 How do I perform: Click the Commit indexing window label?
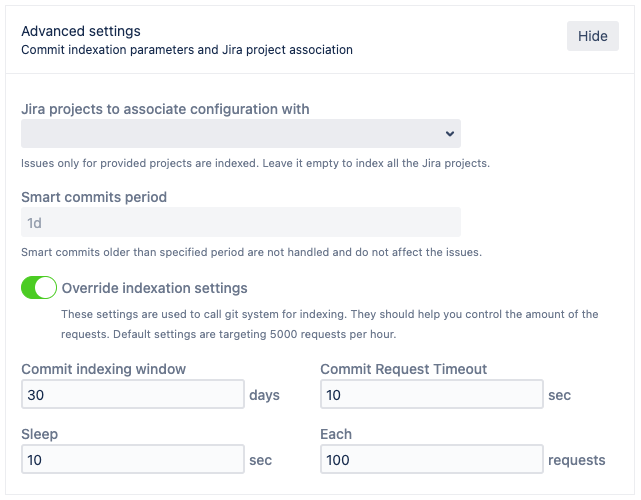coord(104,369)
